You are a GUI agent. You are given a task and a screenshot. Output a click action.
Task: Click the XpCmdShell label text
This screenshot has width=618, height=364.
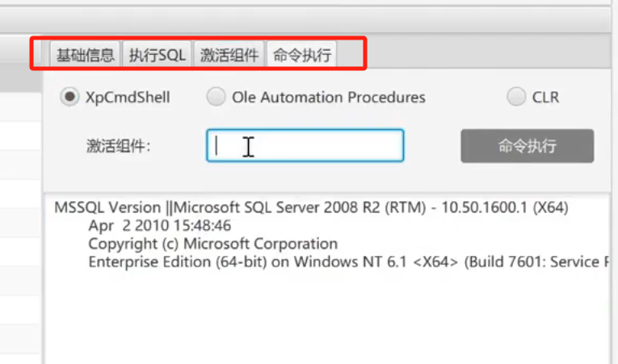click(x=128, y=98)
